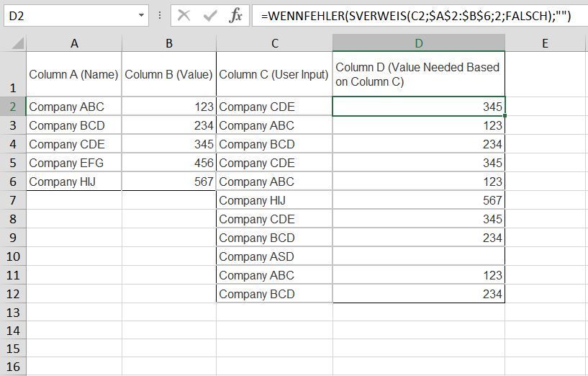588x376 pixels.
Task: Click cell C3 'Company ABC'
Action: [x=274, y=125]
